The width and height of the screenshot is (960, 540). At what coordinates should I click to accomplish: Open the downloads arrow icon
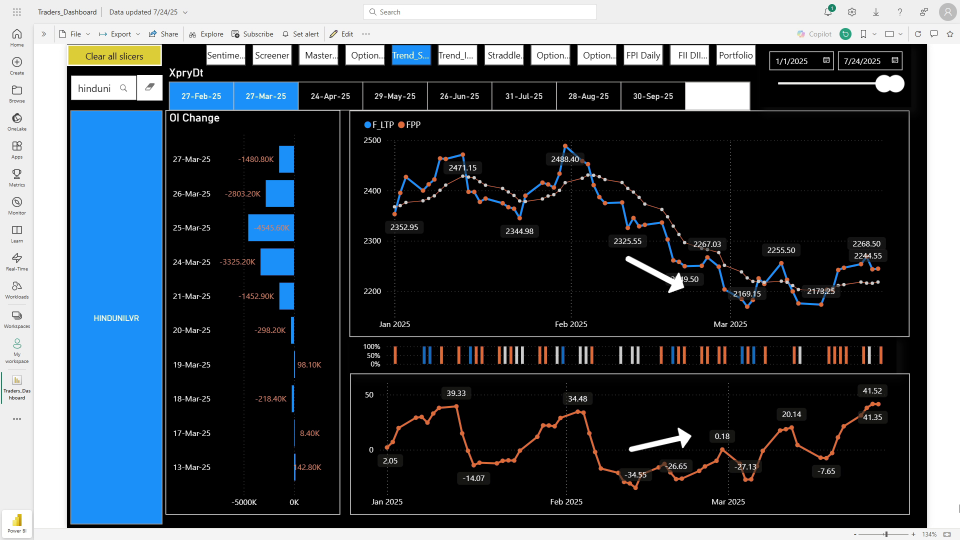pyautogui.click(x=876, y=12)
